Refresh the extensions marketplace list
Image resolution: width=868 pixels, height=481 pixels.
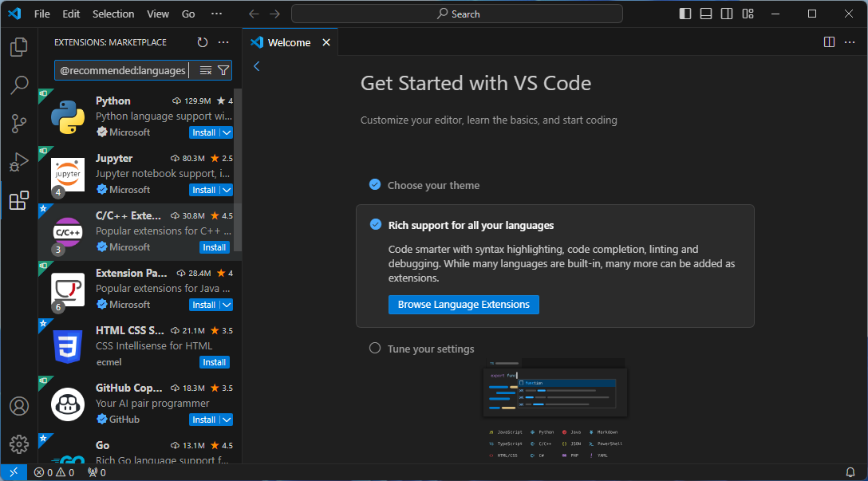[203, 42]
